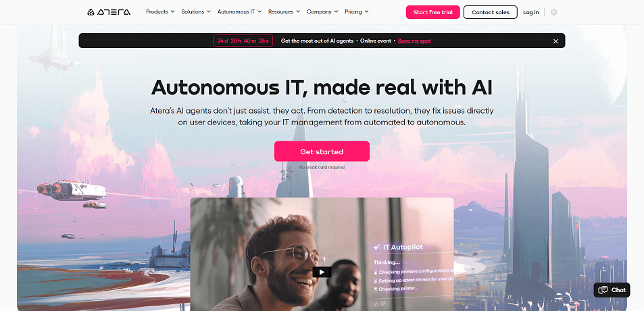Screen dimensions: 644x311
Task: Click the IT Autopilot sparkle icon
Action: pyautogui.click(x=376, y=247)
